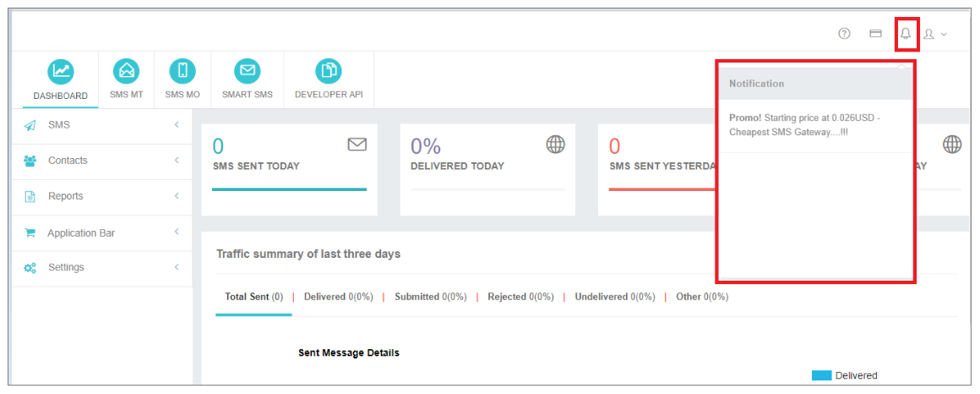
Task: Click the Sent Message Details heading
Action: tap(349, 353)
